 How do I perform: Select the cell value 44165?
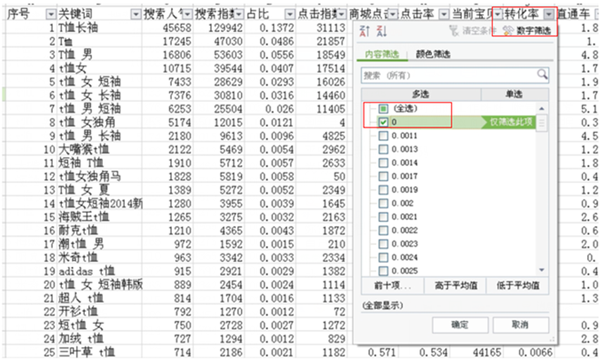[x=477, y=352]
